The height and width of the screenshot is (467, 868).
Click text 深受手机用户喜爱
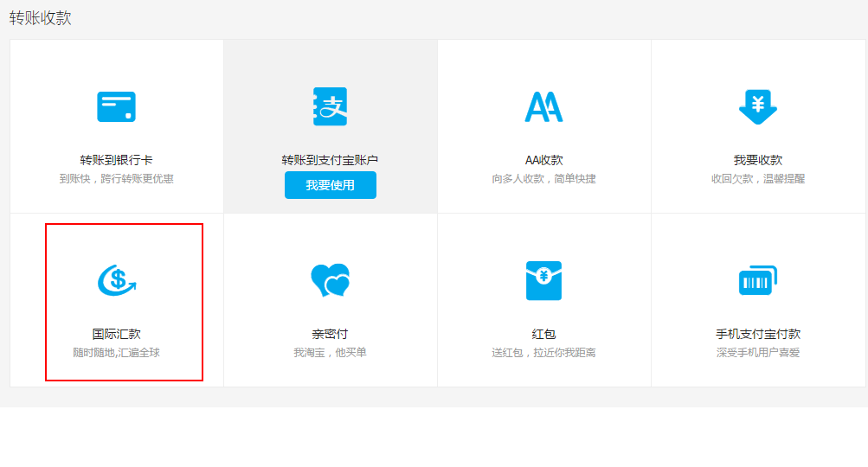(x=758, y=353)
